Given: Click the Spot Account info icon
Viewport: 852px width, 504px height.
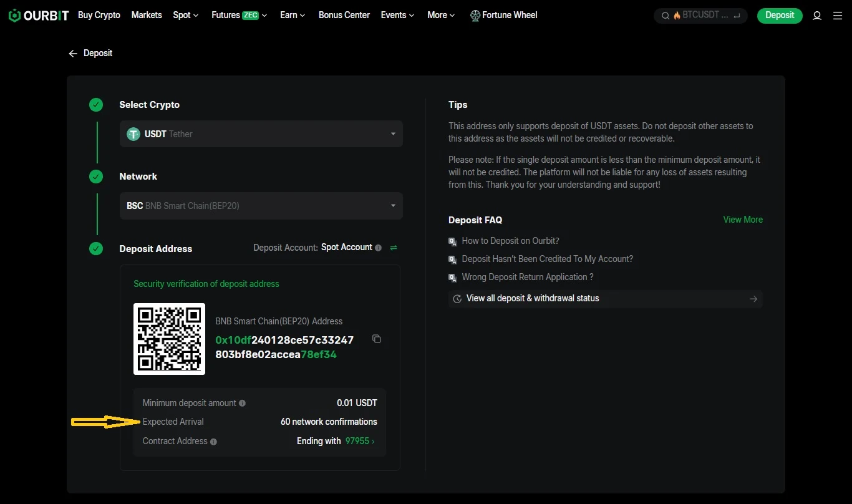Looking at the screenshot, I should pos(378,248).
